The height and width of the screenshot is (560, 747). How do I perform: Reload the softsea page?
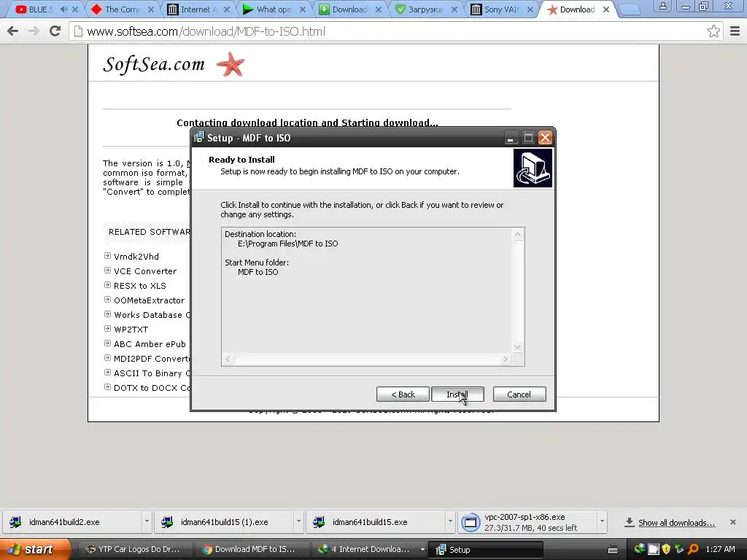point(55,31)
